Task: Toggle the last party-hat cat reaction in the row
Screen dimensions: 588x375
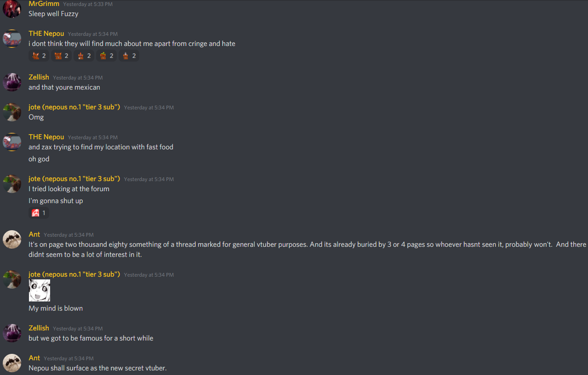Action: (x=129, y=56)
